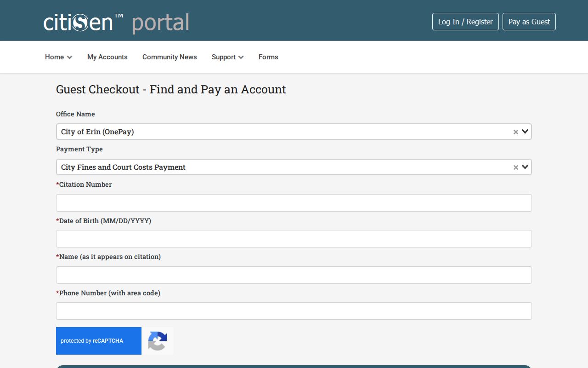Clear the Payment Type selection with its x

515,167
